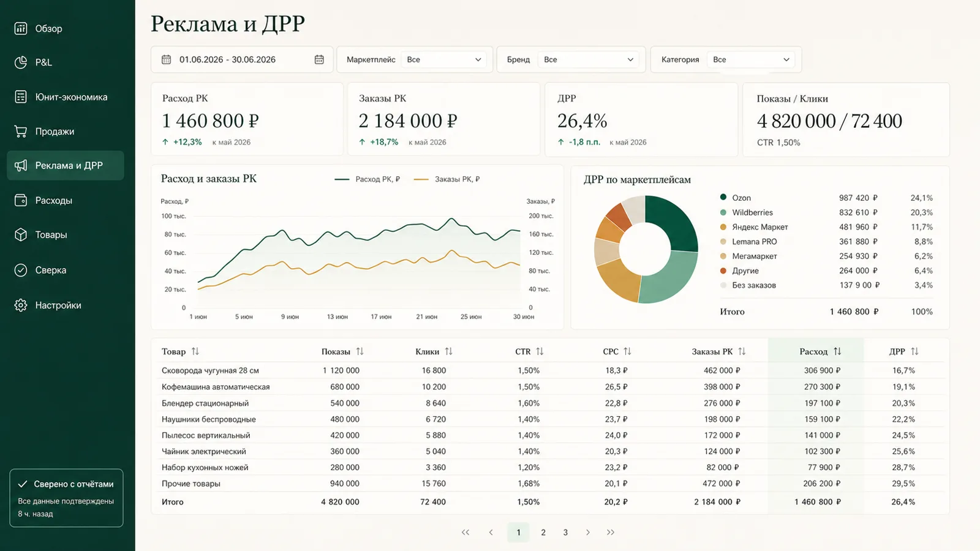Click the P&L pie chart icon
This screenshot has width=980, height=551.
(21, 62)
